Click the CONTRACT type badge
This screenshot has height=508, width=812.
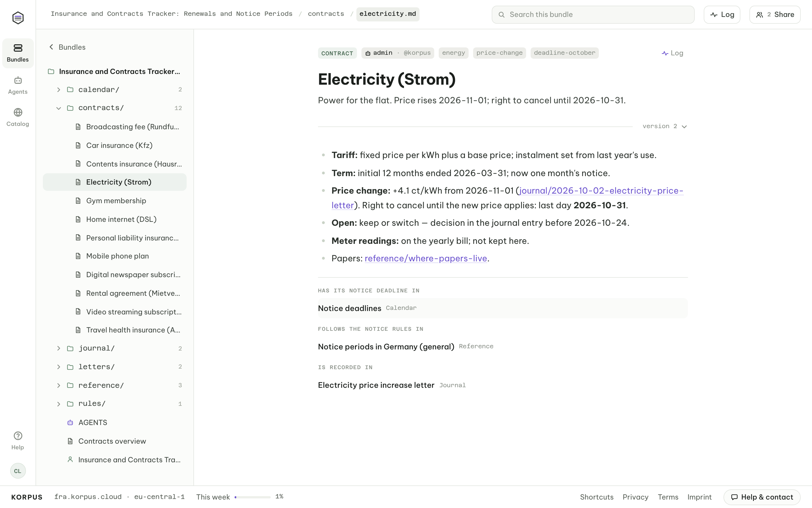click(x=337, y=53)
